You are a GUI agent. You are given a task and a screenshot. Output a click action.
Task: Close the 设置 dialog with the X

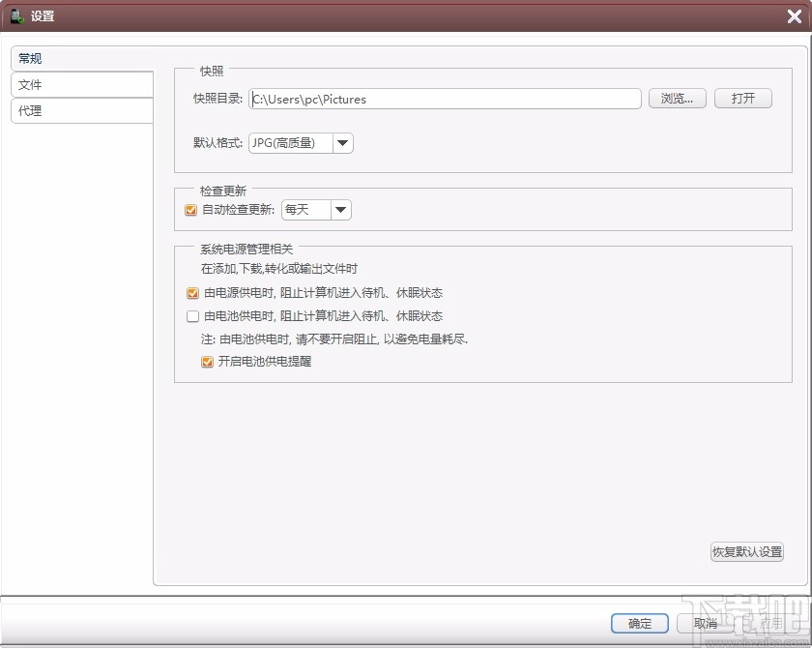coord(796,15)
